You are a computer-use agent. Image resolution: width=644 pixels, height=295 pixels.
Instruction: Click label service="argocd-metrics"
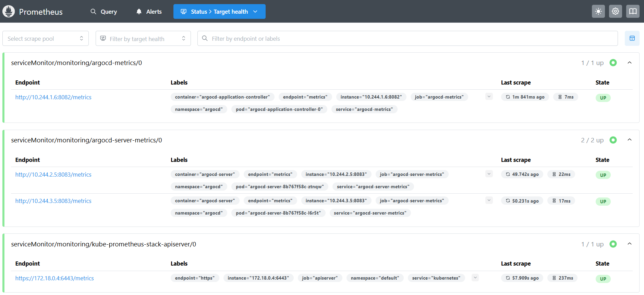pyautogui.click(x=364, y=109)
